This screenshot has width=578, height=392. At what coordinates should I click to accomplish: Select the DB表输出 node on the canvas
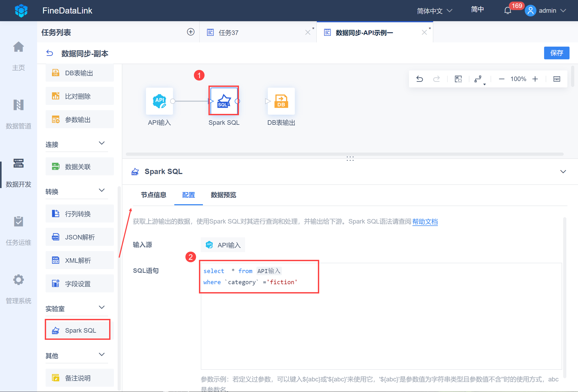(x=281, y=101)
